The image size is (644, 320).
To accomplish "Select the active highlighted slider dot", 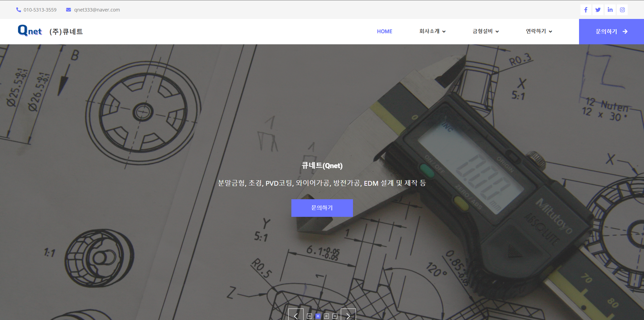I will 318,316.
